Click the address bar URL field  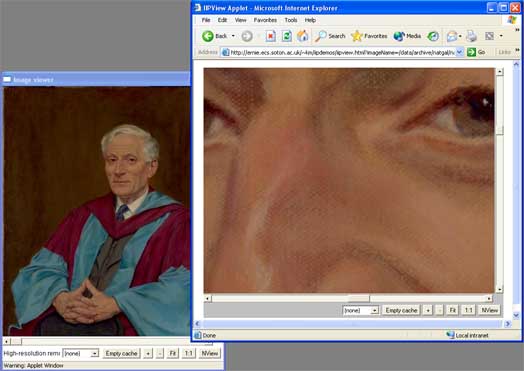click(x=342, y=52)
